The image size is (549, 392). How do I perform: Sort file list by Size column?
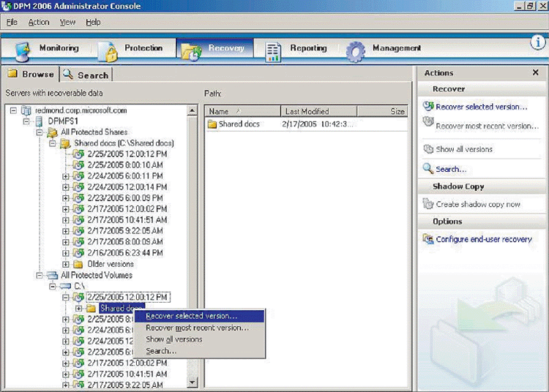(382, 112)
